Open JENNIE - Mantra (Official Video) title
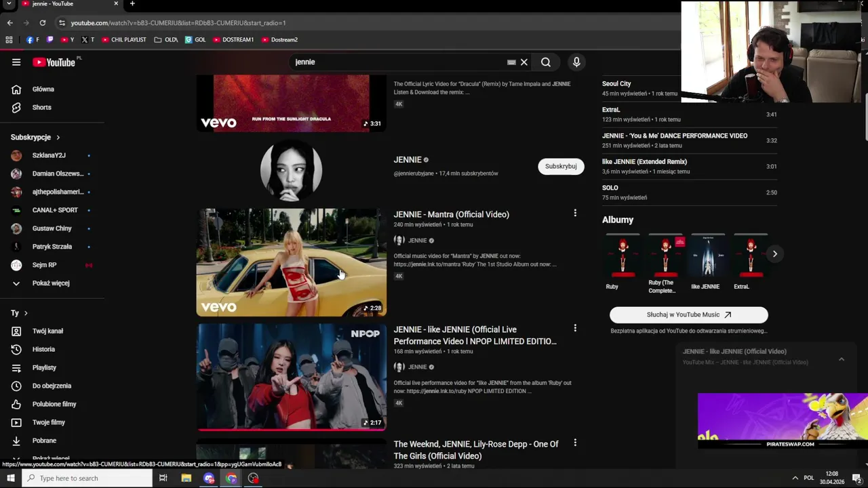Image resolution: width=868 pixels, height=488 pixels. tap(451, 215)
